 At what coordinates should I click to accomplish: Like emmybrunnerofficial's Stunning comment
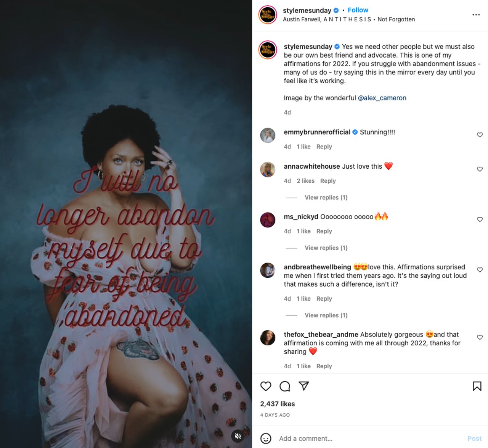click(480, 135)
